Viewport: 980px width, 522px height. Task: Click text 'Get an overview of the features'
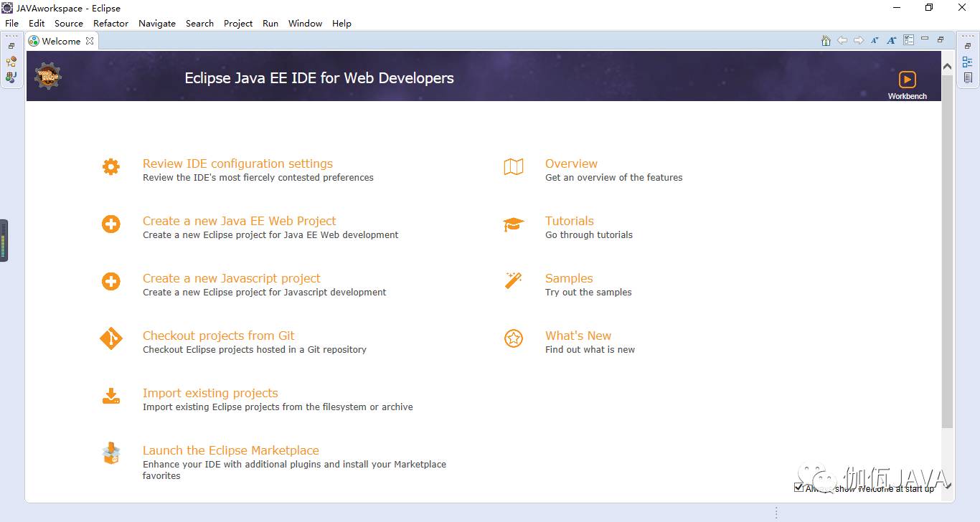pyautogui.click(x=614, y=178)
